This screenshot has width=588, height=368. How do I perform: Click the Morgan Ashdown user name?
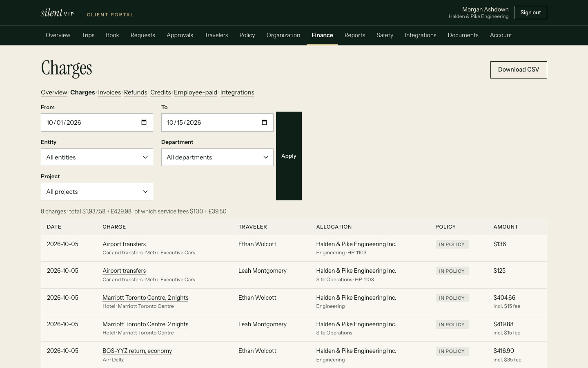[486, 9]
